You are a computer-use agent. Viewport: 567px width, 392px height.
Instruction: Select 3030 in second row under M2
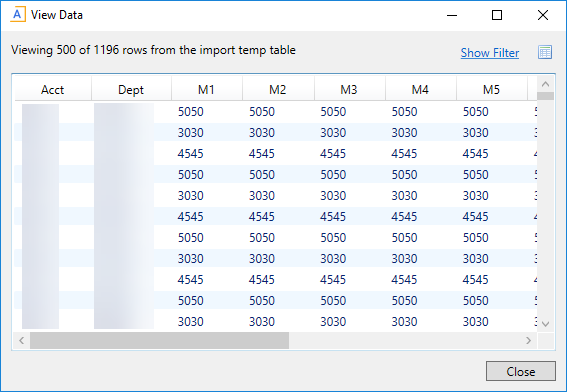262,133
